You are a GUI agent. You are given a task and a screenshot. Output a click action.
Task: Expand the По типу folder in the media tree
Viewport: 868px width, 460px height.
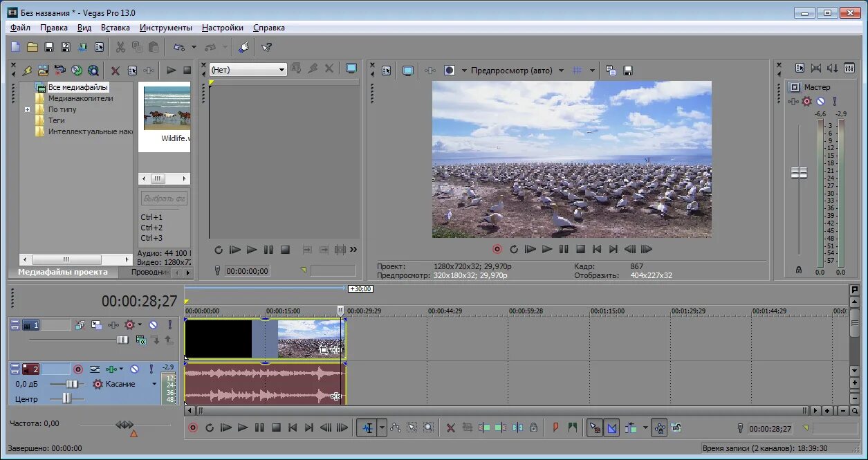point(28,109)
